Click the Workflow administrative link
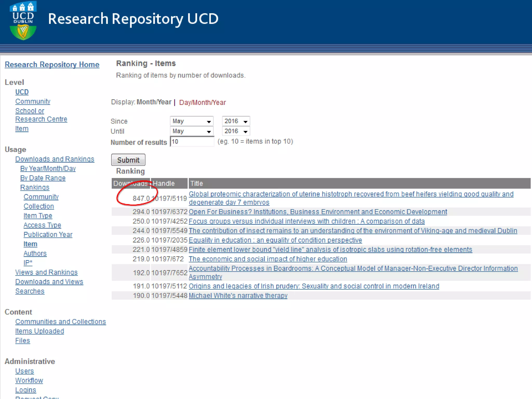The height and width of the screenshot is (399, 532). [29, 380]
